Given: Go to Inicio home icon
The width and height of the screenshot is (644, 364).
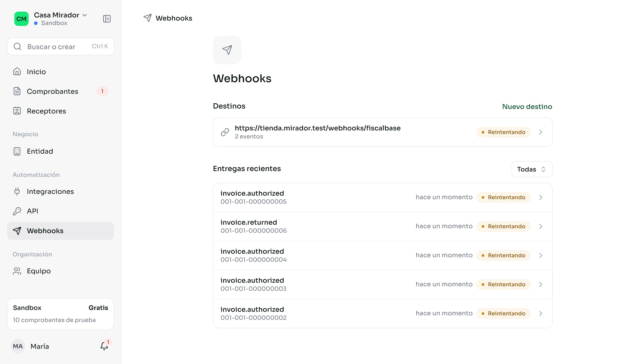Looking at the screenshot, I should click(x=17, y=71).
